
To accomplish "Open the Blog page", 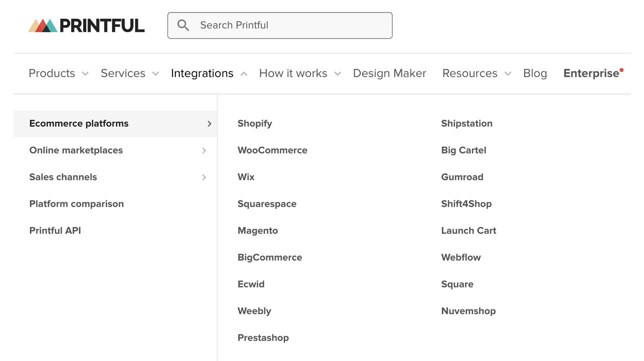I will [535, 73].
